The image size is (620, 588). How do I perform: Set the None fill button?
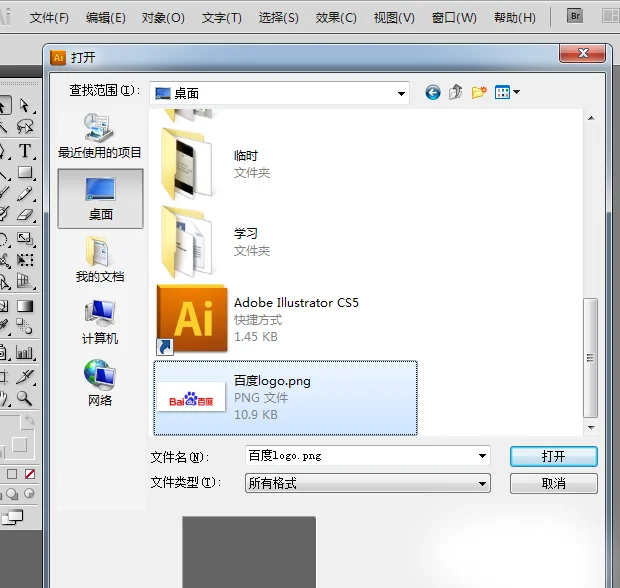[30, 474]
